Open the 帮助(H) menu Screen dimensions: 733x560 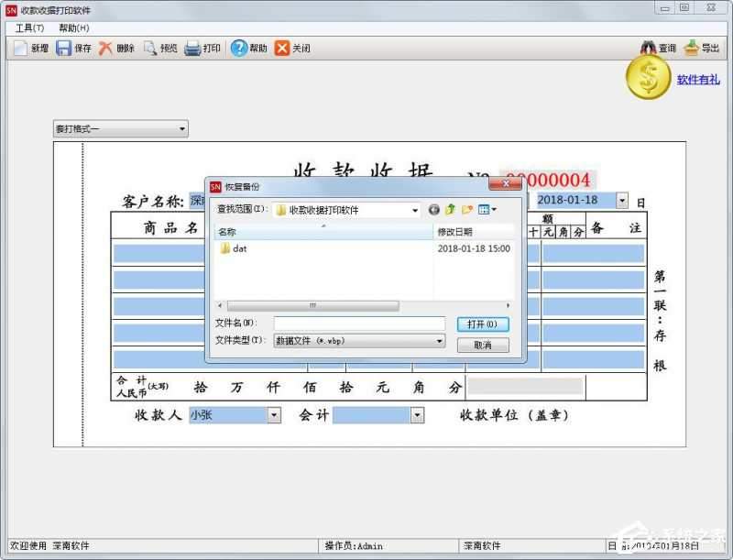tap(73, 28)
